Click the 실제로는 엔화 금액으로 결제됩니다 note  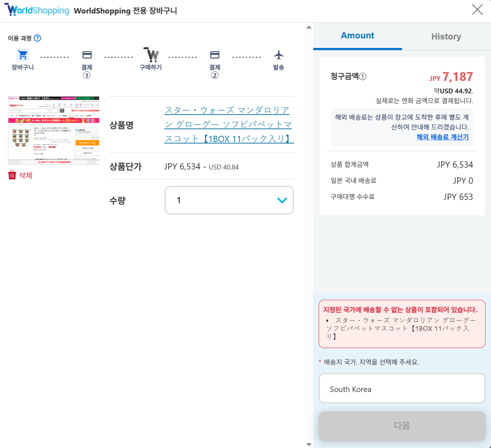coord(424,101)
